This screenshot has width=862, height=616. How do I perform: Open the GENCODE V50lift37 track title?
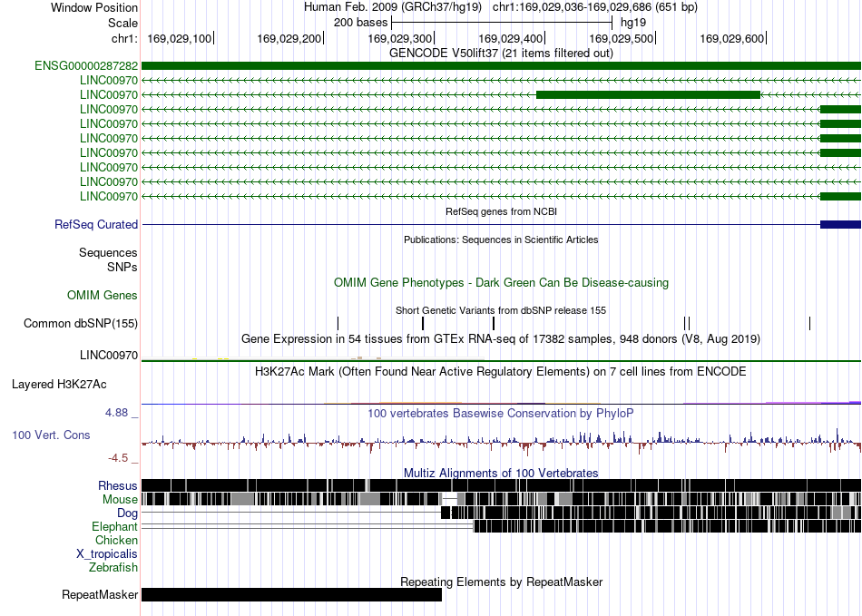(501, 54)
